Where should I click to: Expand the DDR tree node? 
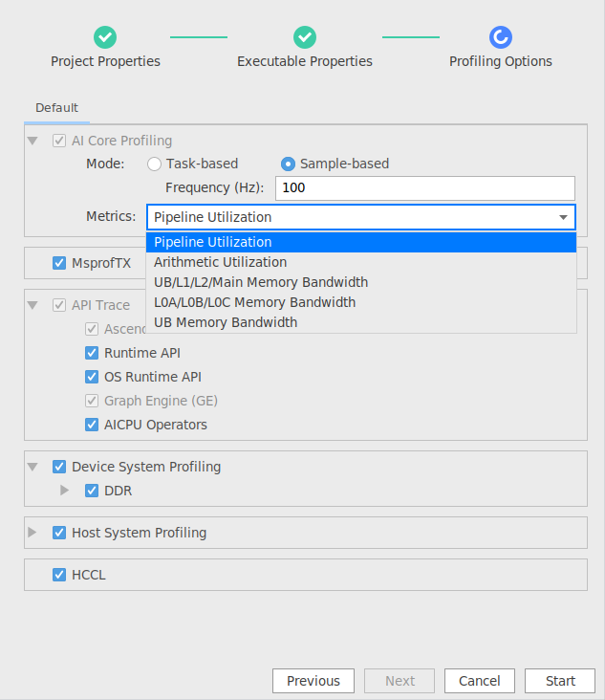[x=64, y=491]
